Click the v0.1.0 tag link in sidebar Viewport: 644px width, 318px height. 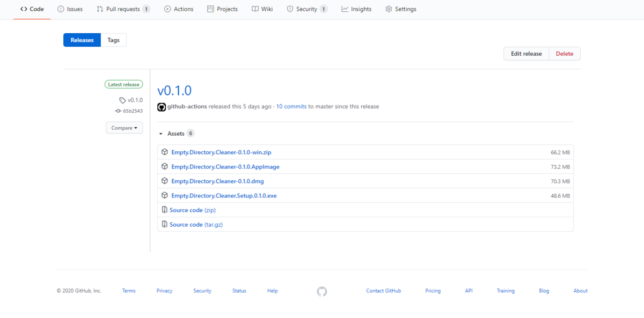[135, 100]
